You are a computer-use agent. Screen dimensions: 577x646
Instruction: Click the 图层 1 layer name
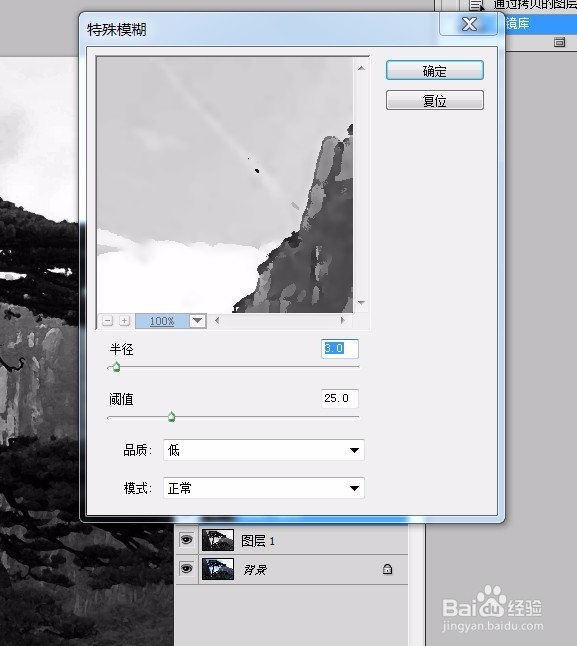point(258,541)
